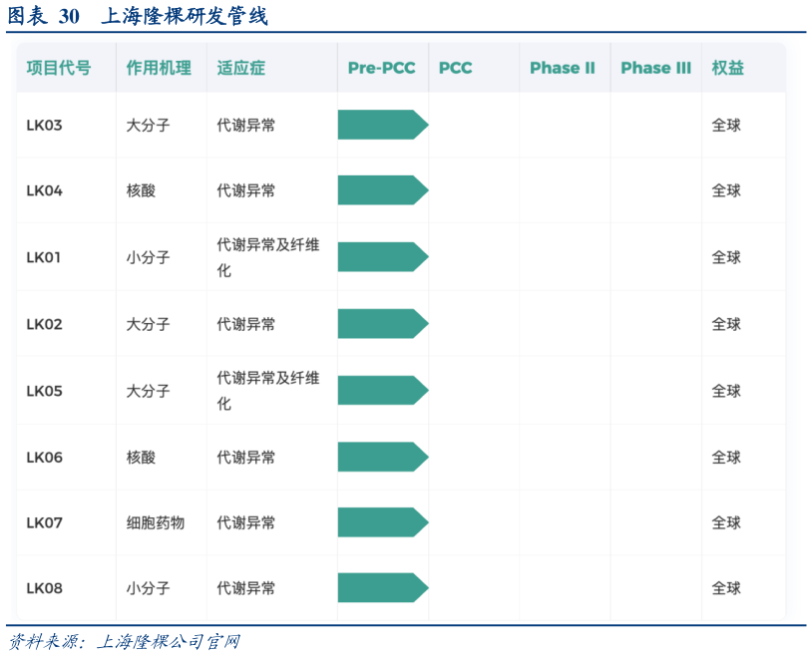This screenshot has height=656, width=812.
Task: Click 大分子 in the LK03 row
Action: tap(148, 126)
